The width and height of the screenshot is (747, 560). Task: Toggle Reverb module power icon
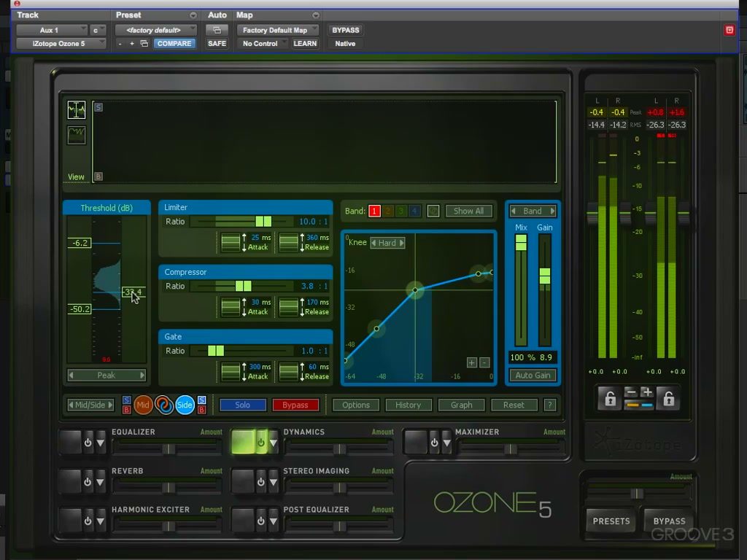88,481
